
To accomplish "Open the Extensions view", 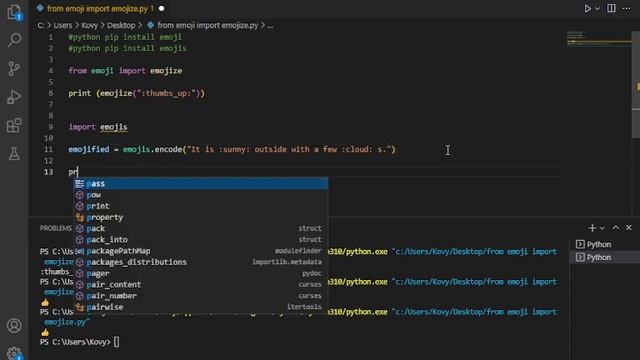I will [x=14, y=125].
